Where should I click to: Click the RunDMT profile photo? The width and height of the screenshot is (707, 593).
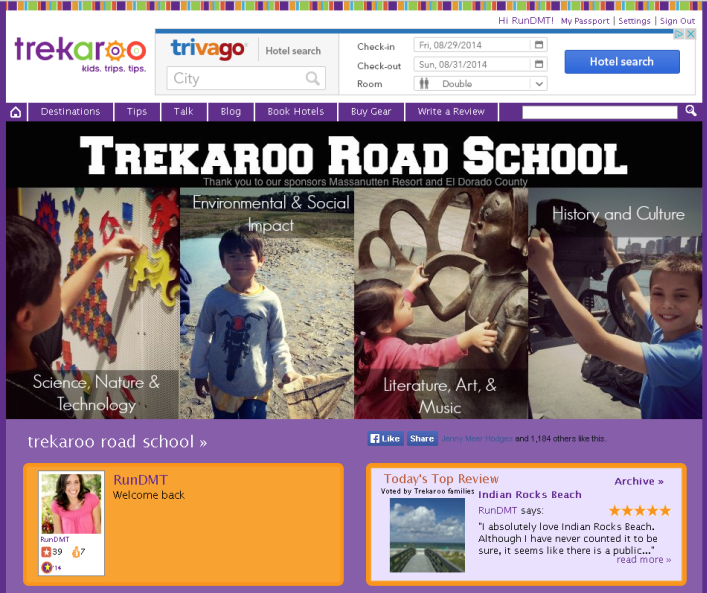coord(71,503)
